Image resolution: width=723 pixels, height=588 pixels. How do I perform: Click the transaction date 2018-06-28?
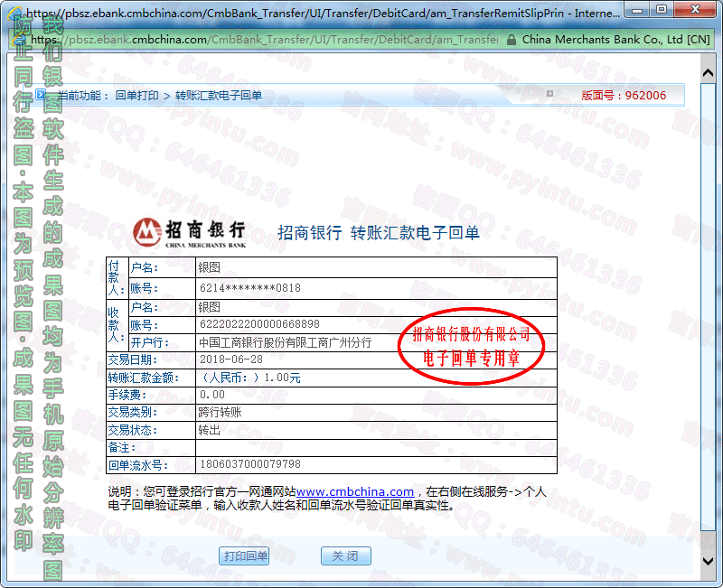[x=231, y=359]
